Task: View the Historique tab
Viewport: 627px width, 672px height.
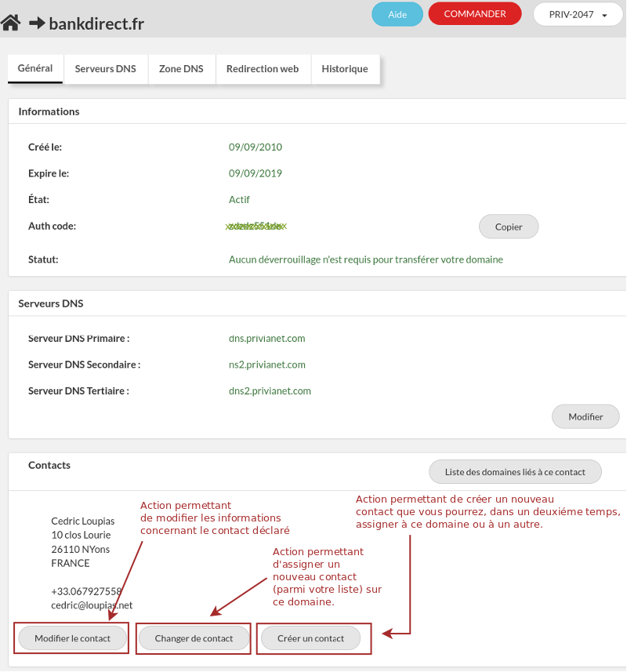Action: (x=345, y=68)
